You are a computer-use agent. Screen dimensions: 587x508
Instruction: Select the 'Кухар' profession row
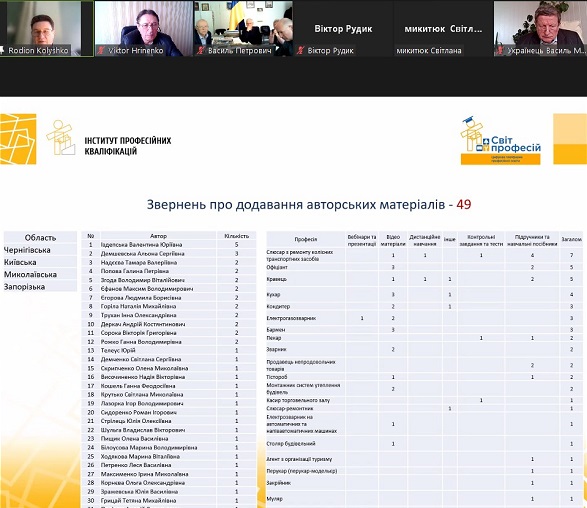(425, 294)
